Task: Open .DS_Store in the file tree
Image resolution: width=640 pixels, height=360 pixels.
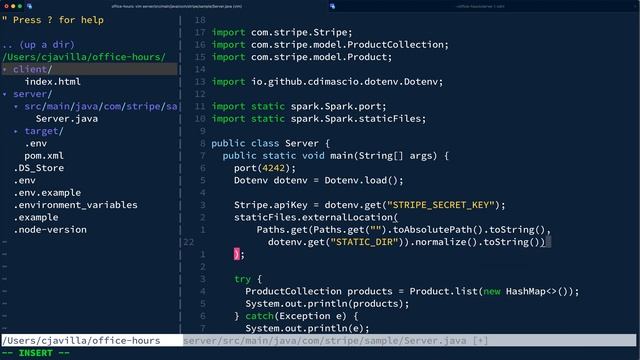Action: tap(38, 168)
